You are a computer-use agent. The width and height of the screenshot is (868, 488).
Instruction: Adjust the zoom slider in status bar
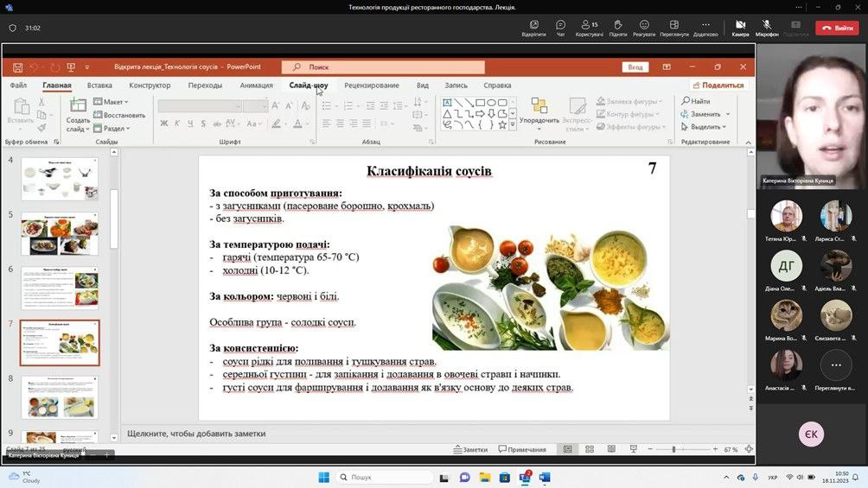click(x=673, y=449)
